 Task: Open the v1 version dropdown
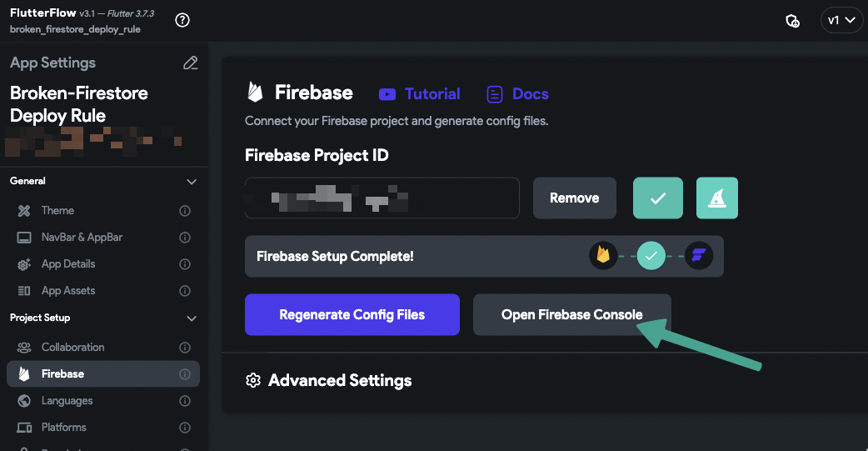(841, 21)
